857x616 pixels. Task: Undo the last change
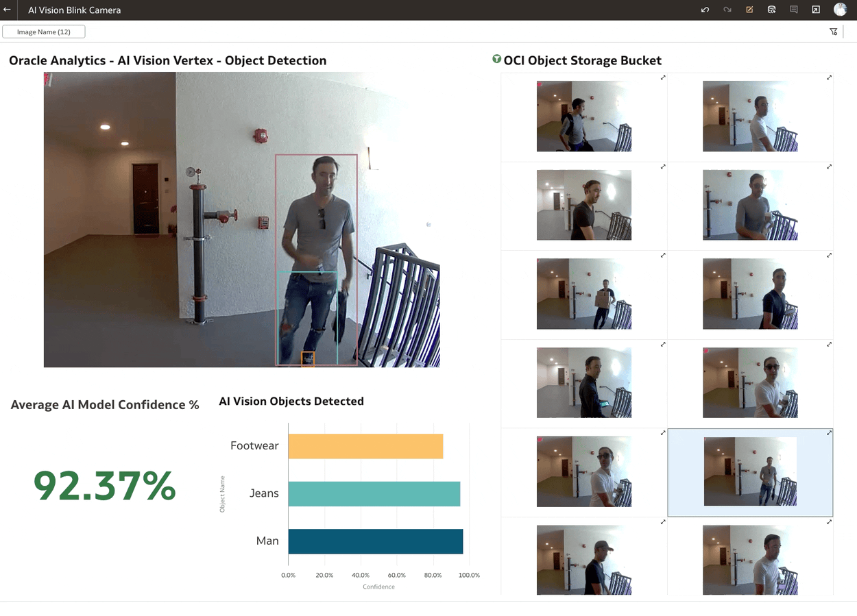click(x=705, y=10)
